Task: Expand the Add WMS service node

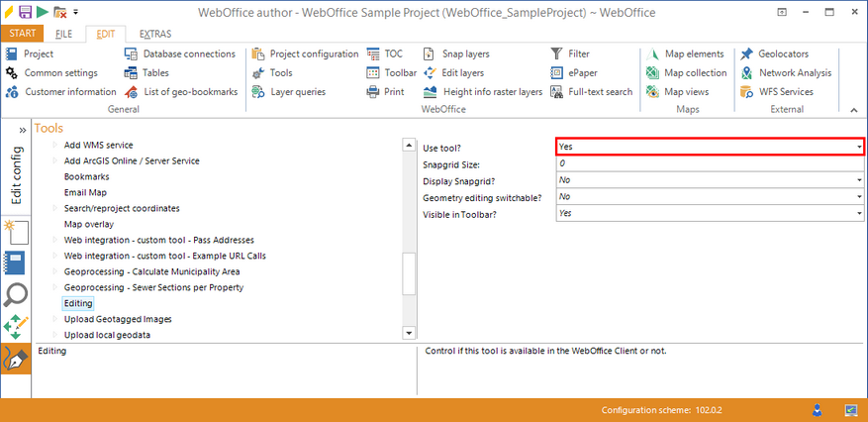Action: point(54,145)
